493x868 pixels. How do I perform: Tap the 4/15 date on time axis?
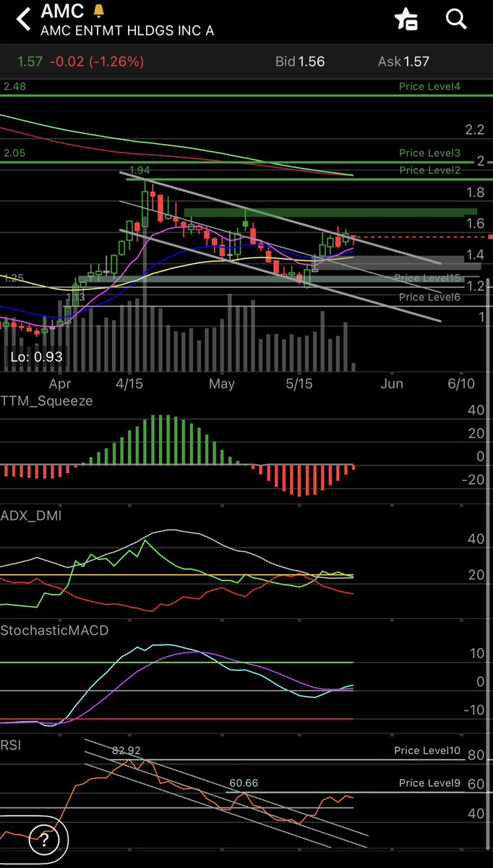tap(129, 383)
